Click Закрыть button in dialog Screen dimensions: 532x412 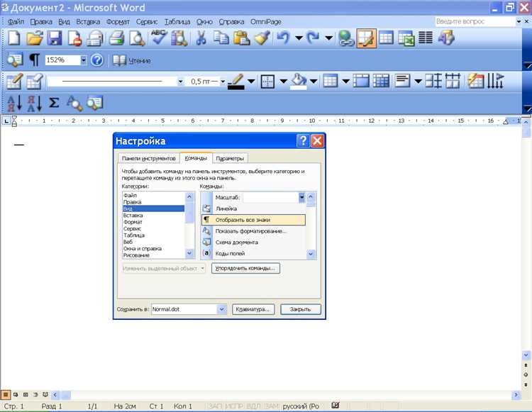click(300, 309)
